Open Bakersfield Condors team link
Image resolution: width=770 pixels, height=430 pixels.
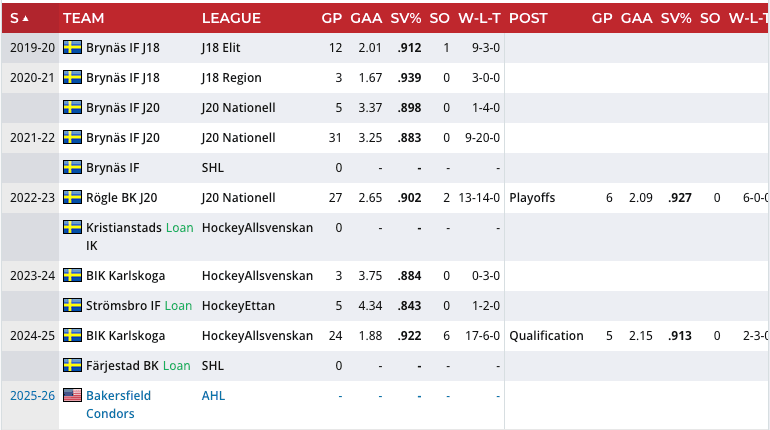118,405
